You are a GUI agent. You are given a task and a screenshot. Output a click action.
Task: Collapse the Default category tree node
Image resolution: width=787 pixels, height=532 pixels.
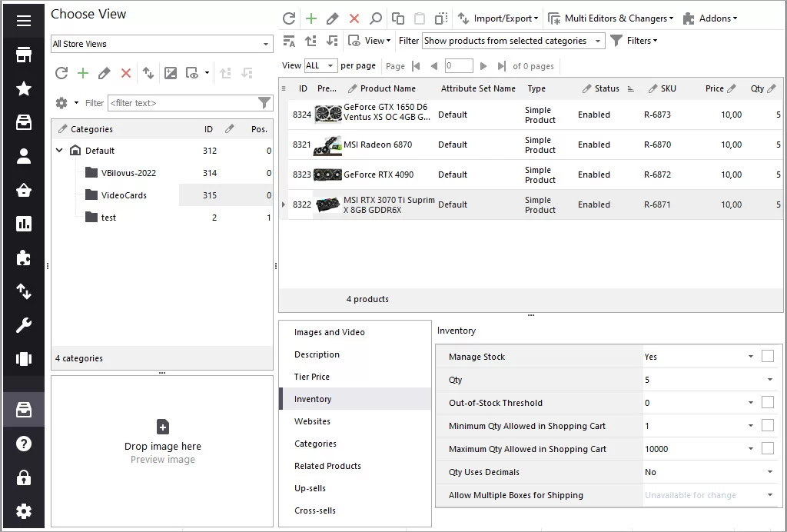[59, 150]
